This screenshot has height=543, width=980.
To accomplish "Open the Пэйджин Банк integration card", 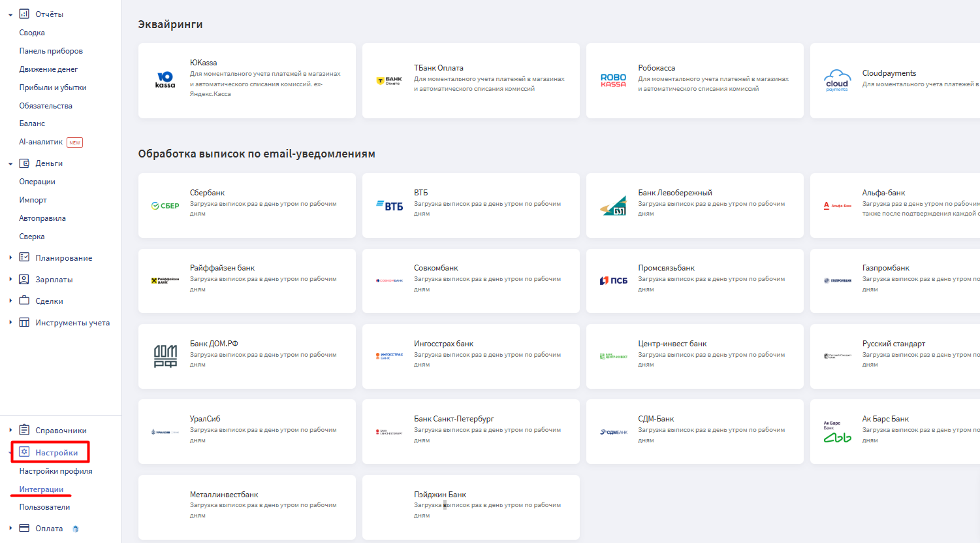I will pos(471,507).
